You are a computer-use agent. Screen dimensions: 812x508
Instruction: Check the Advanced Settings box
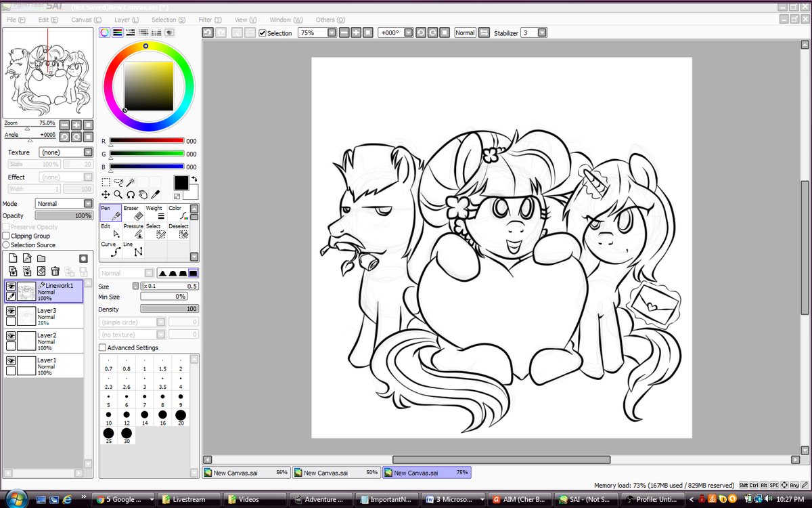(103, 347)
